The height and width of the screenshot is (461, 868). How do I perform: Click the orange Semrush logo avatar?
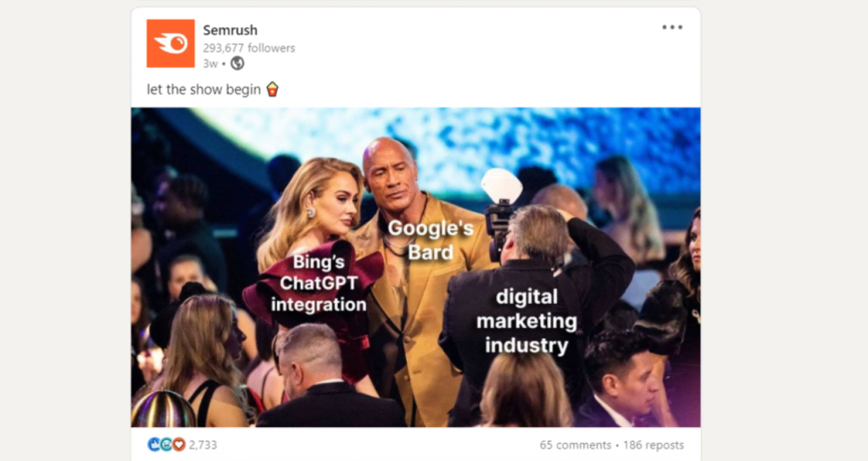[x=170, y=43]
